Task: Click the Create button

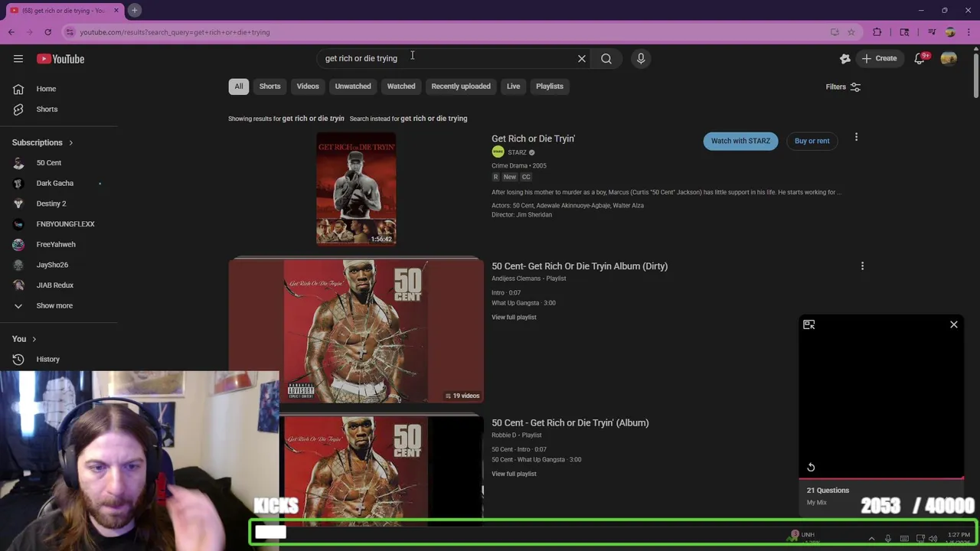Action: point(878,59)
